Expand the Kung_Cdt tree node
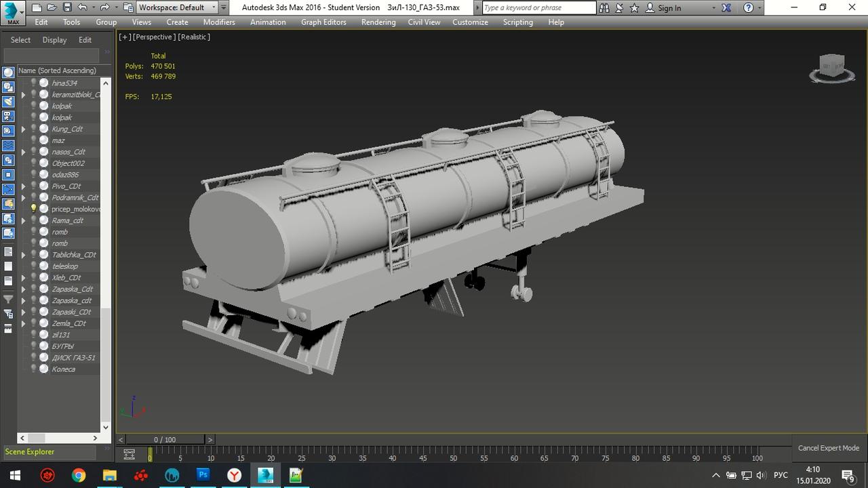The height and width of the screenshot is (488, 868). click(x=23, y=129)
